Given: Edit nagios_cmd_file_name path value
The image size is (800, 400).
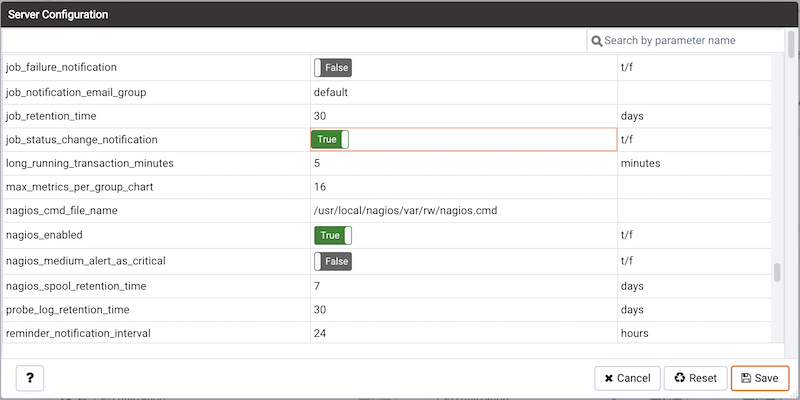Looking at the screenshot, I should (464, 210).
